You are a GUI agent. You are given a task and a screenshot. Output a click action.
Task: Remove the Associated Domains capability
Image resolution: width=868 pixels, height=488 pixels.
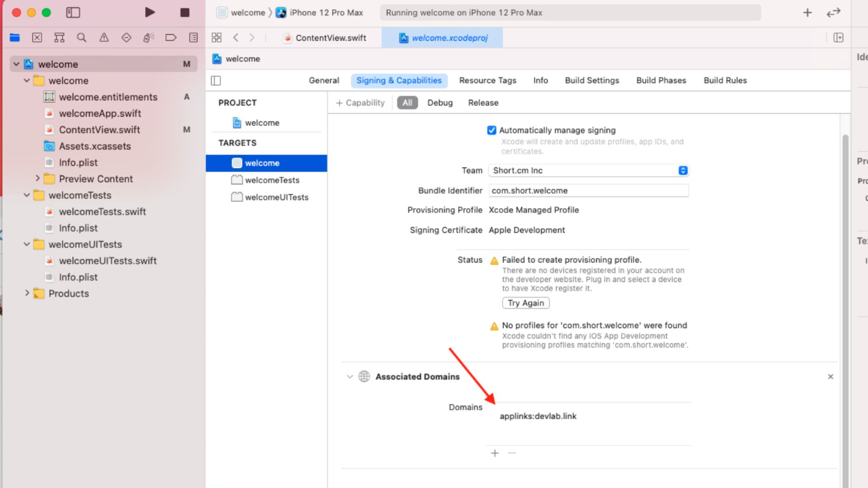[831, 376]
